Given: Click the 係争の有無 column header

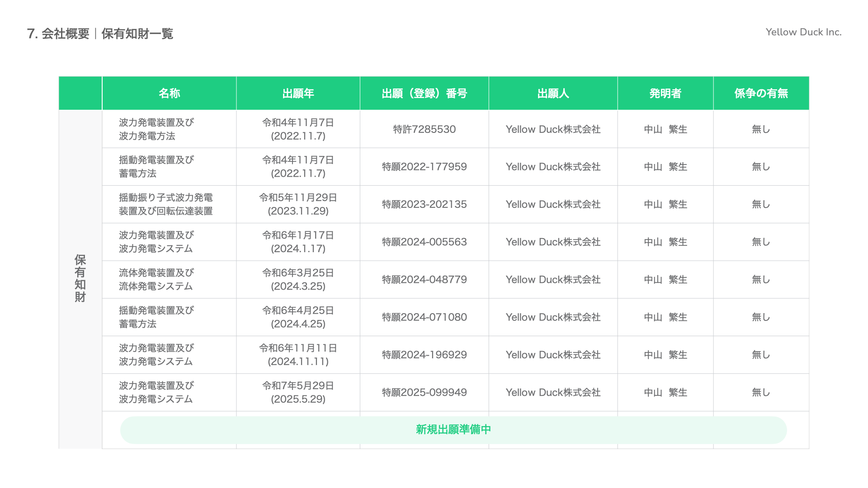Looking at the screenshot, I should coord(761,94).
